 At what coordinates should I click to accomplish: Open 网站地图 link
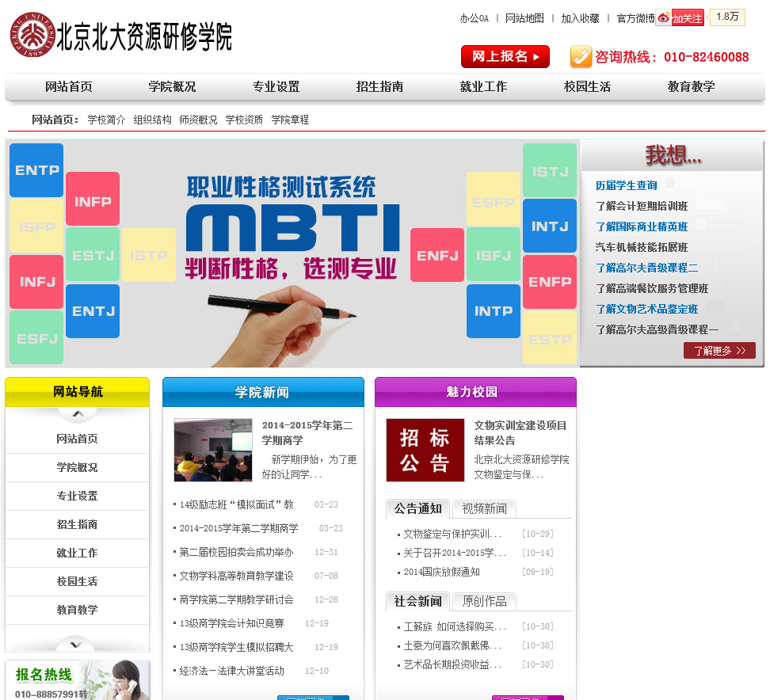tap(524, 19)
